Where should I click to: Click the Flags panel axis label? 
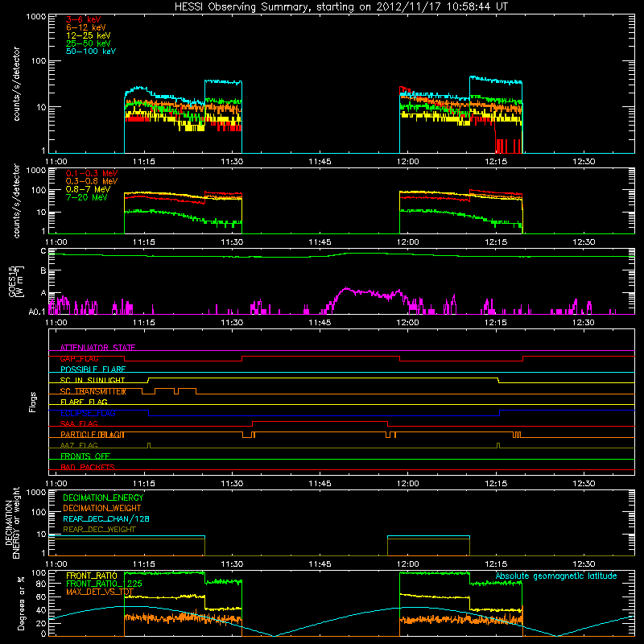click(33, 402)
